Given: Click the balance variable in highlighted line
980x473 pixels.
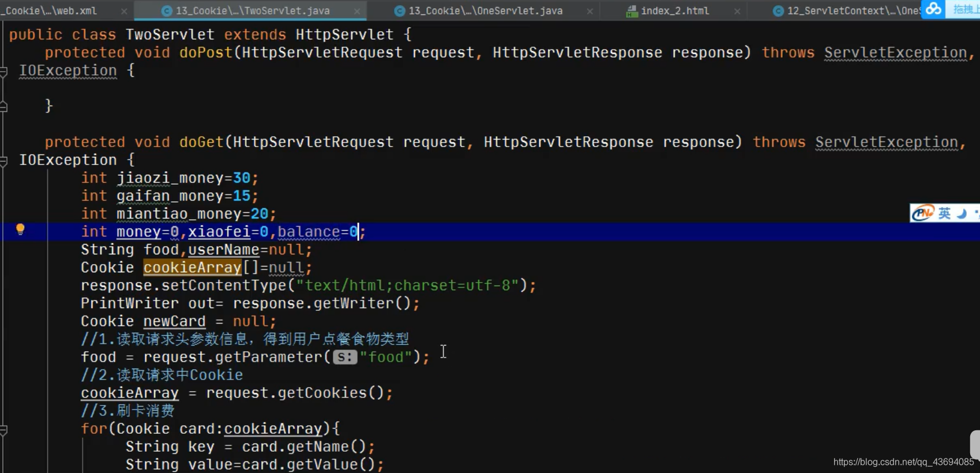Looking at the screenshot, I should 309,231.
